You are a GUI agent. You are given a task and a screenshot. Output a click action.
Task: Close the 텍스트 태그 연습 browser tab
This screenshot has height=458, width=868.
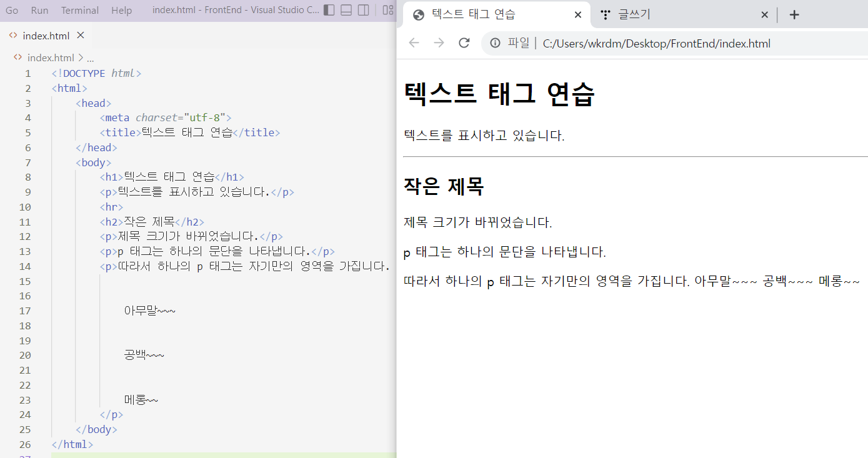point(578,14)
